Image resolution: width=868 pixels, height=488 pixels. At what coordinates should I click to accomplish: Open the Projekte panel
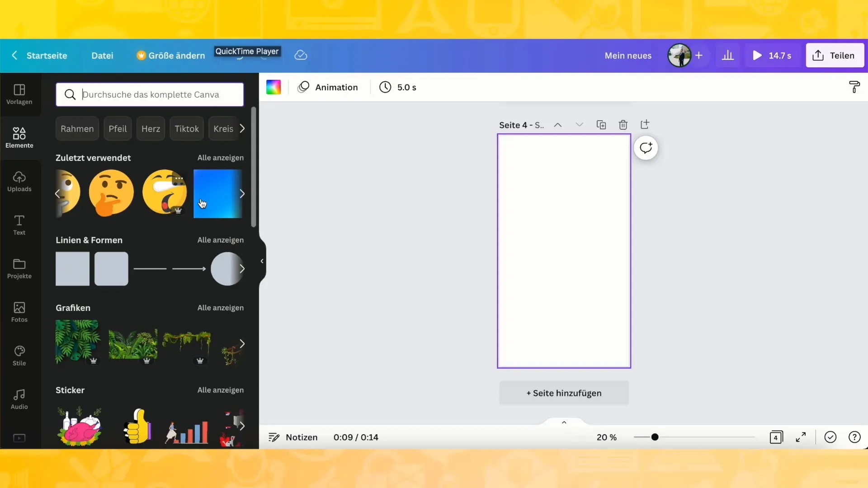pos(19,268)
